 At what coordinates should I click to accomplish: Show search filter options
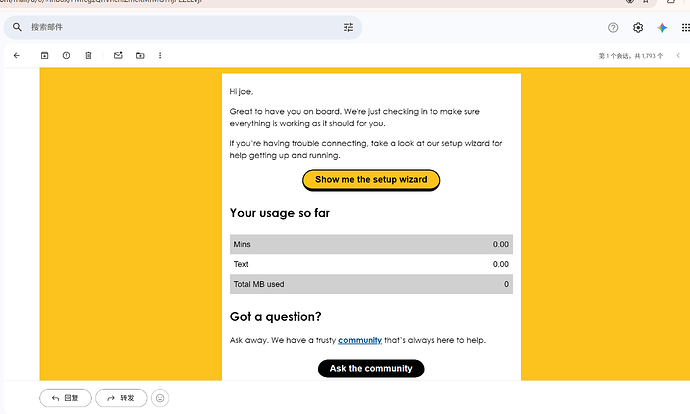349,27
